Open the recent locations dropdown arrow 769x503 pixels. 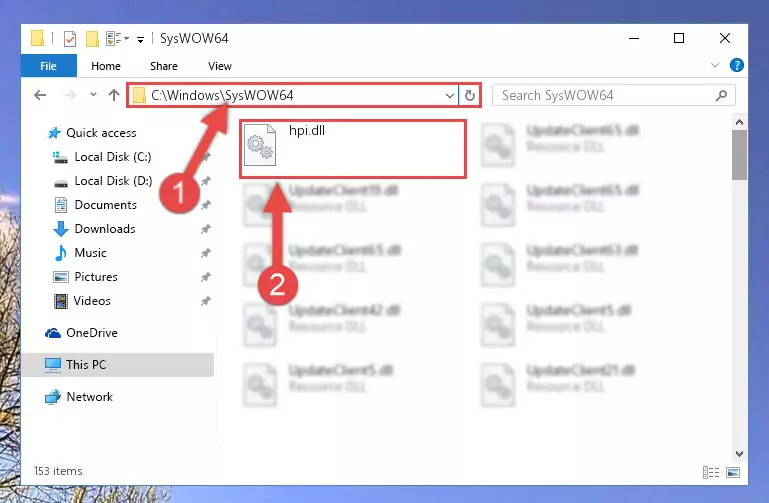click(93, 95)
